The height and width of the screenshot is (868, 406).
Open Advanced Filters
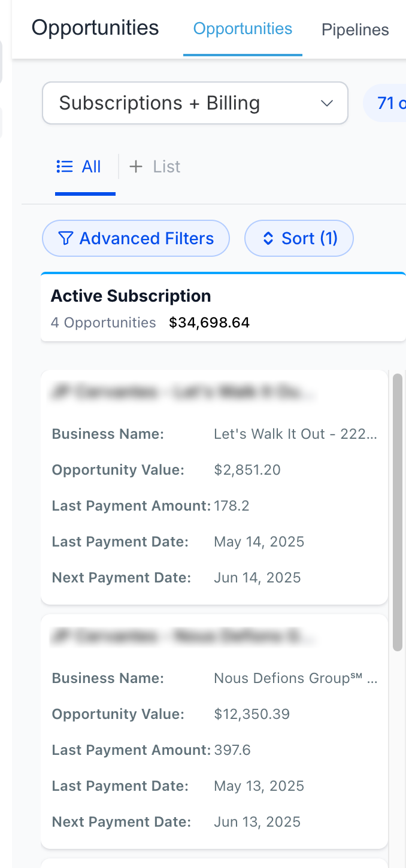pos(136,238)
